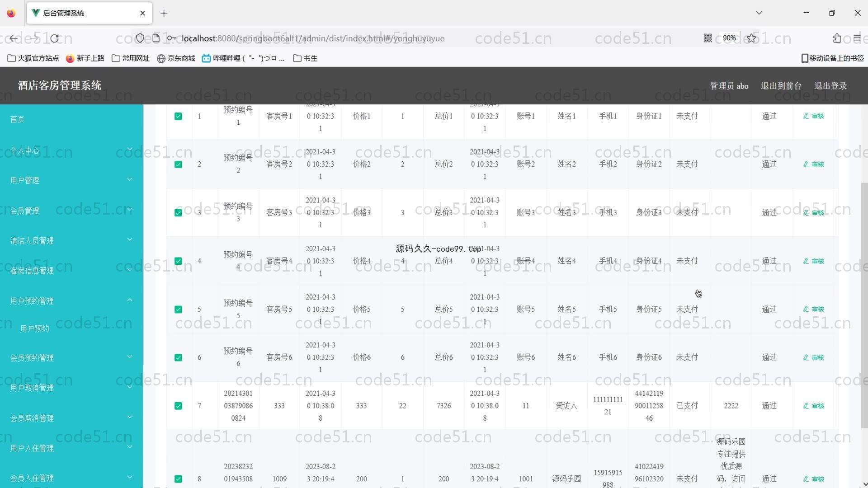The image size is (868, 488).
Task: Click 源码乐园 name cell in row 8
Action: (x=566, y=479)
